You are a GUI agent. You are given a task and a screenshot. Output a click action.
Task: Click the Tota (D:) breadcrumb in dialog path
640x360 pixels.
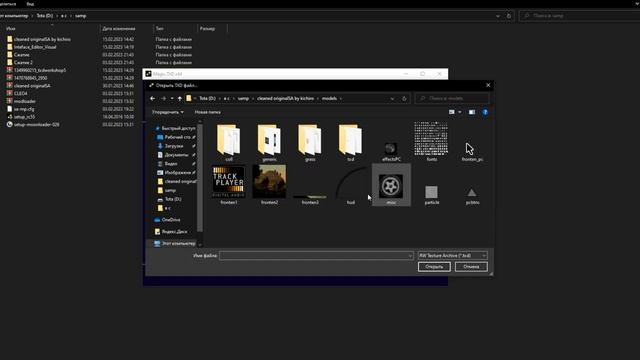click(207, 98)
